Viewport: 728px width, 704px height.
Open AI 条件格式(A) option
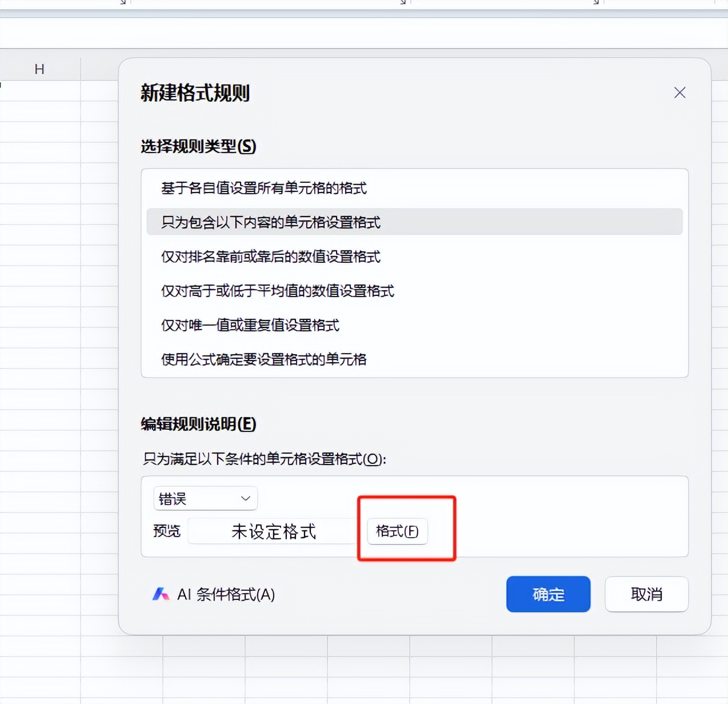pos(214,594)
